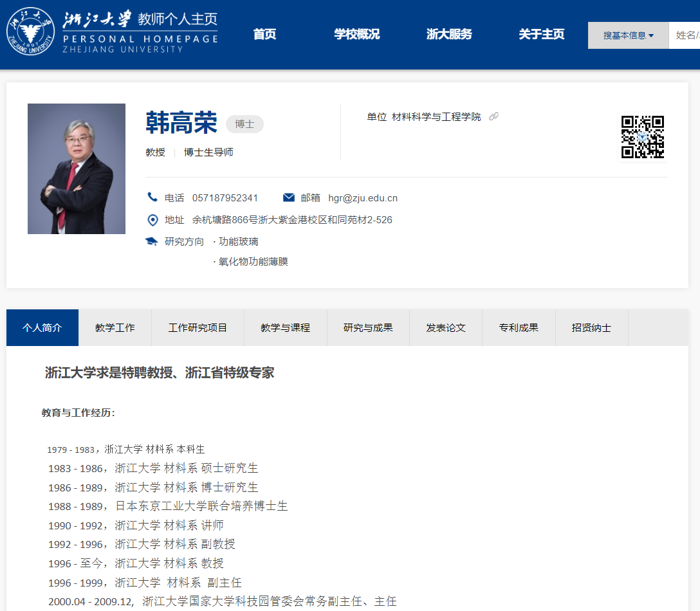Click the 1996 - 1999 副主任 entry
The height and width of the screenshot is (611, 700).
point(145,583)
